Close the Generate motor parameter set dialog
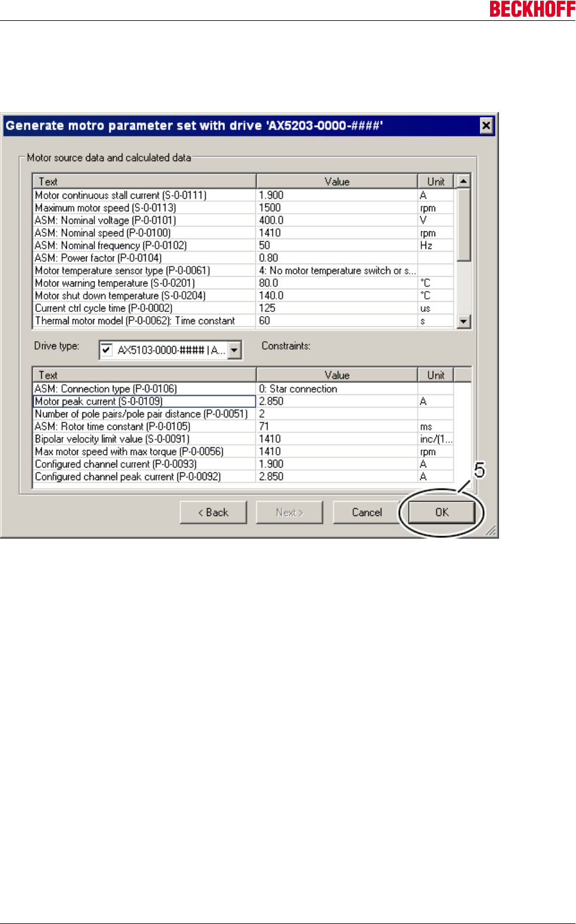Screen dimensions: 576x924 (x=486, y=125)
